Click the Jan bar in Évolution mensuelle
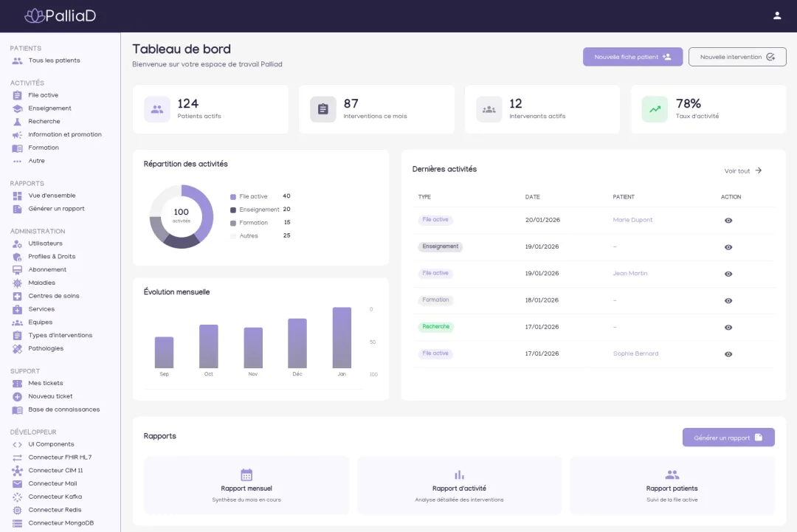Screen dimensions: 797x532 342,337
